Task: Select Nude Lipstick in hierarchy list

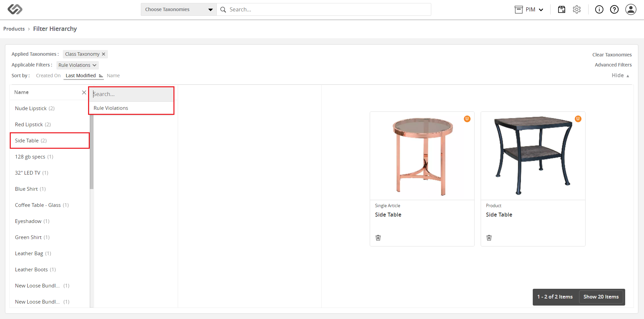Action: 50,108
